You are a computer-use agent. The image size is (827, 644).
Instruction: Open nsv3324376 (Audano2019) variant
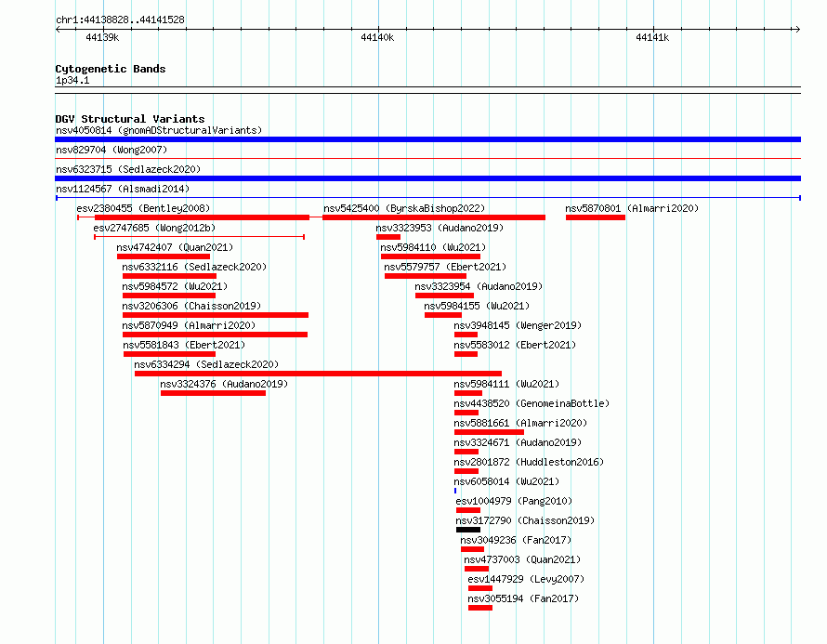pos(224,384)
